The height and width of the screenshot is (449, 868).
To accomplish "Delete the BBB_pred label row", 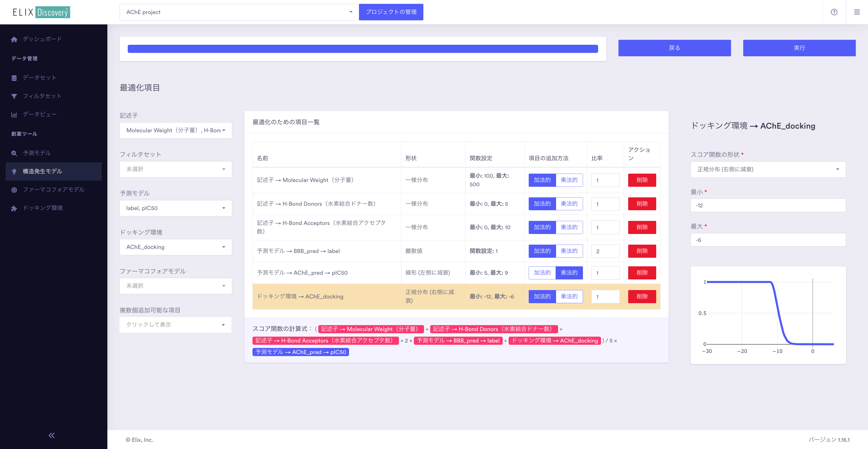I will click(642, 251).
